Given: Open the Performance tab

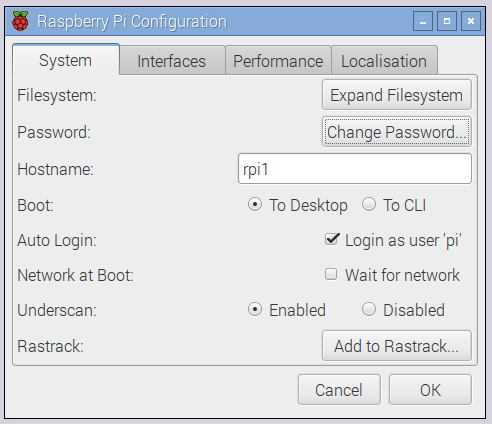Looking at the screenshot, I should 278,61.
